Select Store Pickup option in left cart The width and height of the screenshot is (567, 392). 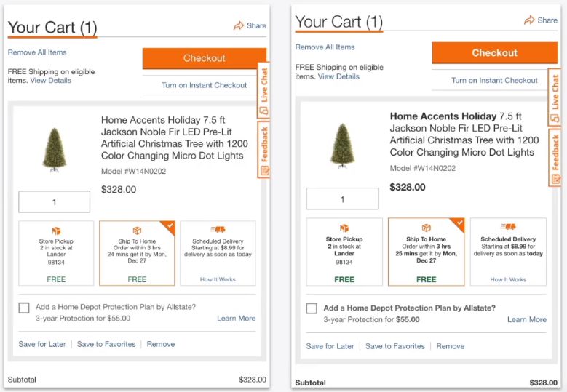[56, 253]
